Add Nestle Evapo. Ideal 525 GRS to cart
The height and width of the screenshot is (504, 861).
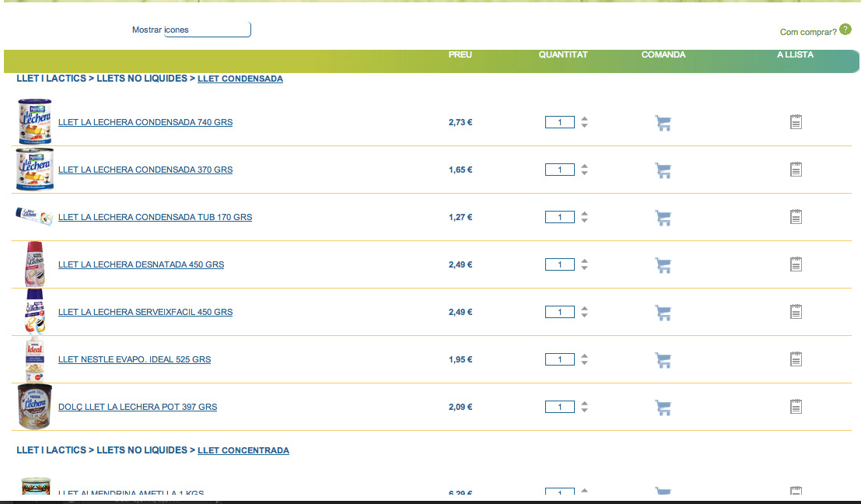663,360
